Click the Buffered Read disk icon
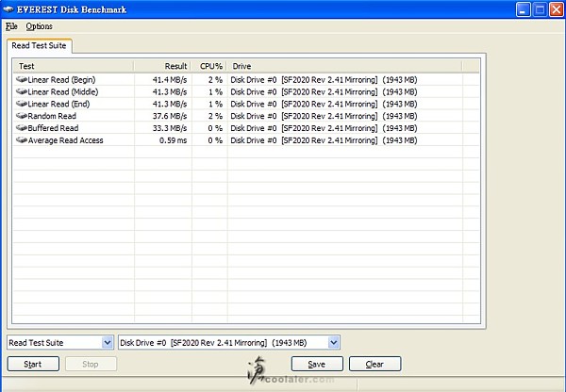 (22, 128)
